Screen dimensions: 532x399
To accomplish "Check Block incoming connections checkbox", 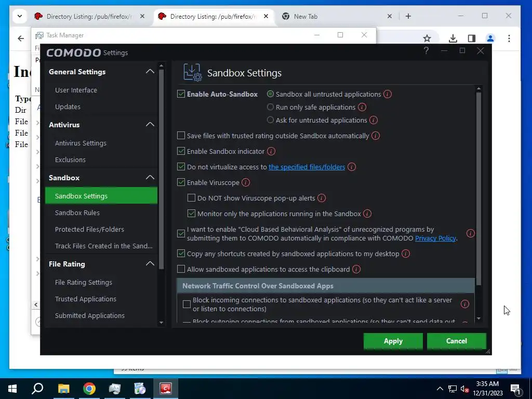I will (x=187, y=304).
